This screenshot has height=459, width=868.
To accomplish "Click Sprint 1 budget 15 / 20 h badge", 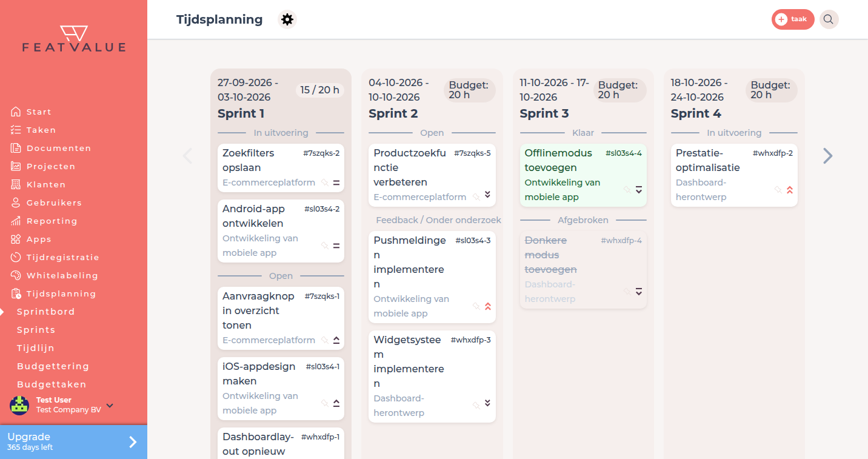I will tap(319, 90).
